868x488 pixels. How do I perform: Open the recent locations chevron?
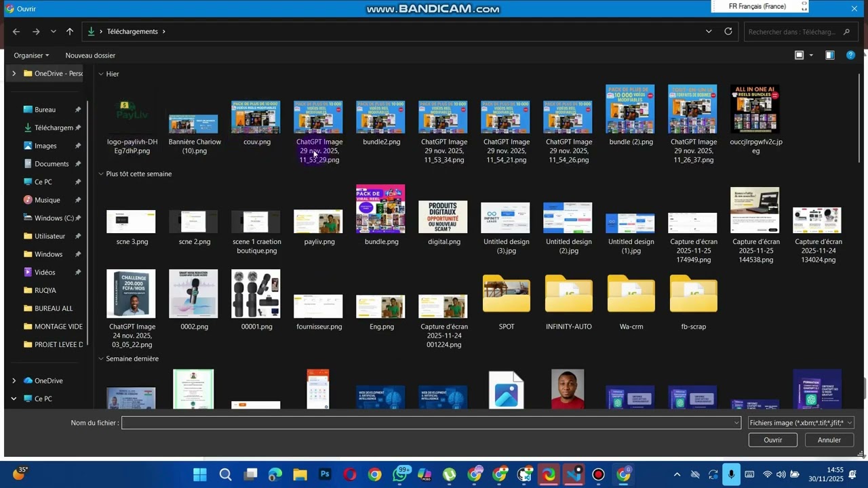point(53,32)
